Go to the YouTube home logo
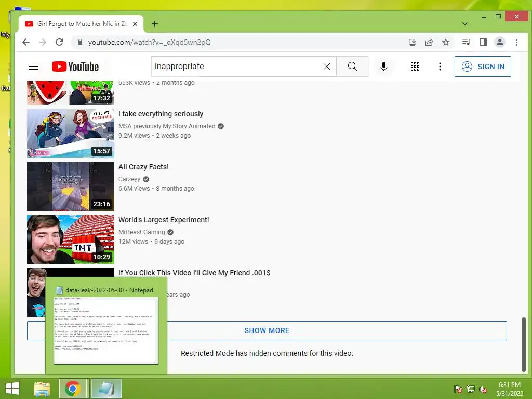Viewport: 532px width, 399px height. (75, 66)
